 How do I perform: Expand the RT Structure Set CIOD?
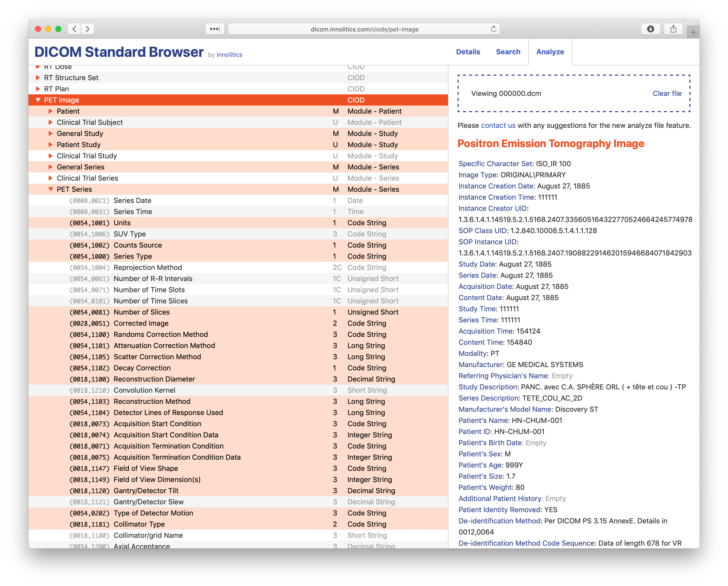38,78
